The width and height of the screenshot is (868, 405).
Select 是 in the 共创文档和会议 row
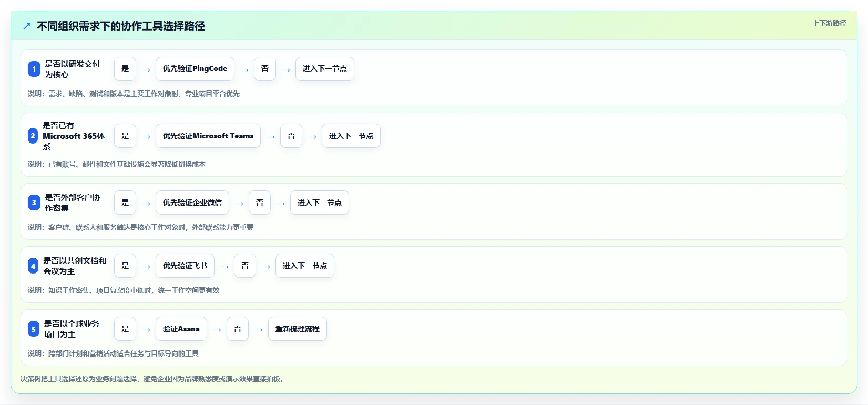pyautogui.click(x=125, y=266)
